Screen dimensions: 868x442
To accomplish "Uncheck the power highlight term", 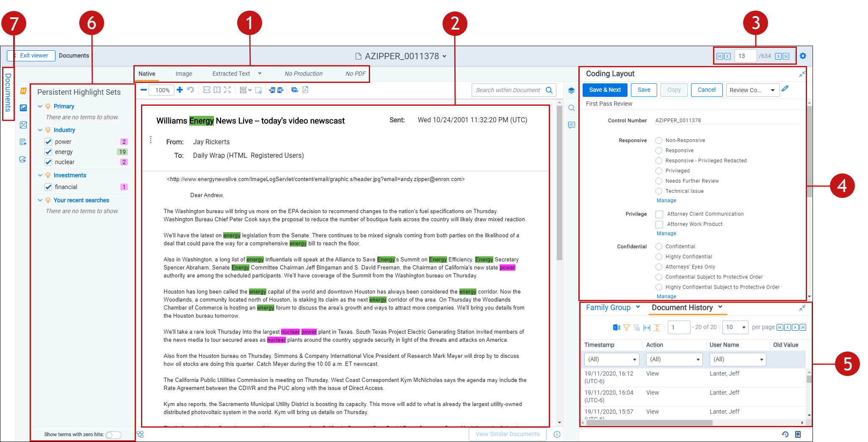I will click(48, 142).
